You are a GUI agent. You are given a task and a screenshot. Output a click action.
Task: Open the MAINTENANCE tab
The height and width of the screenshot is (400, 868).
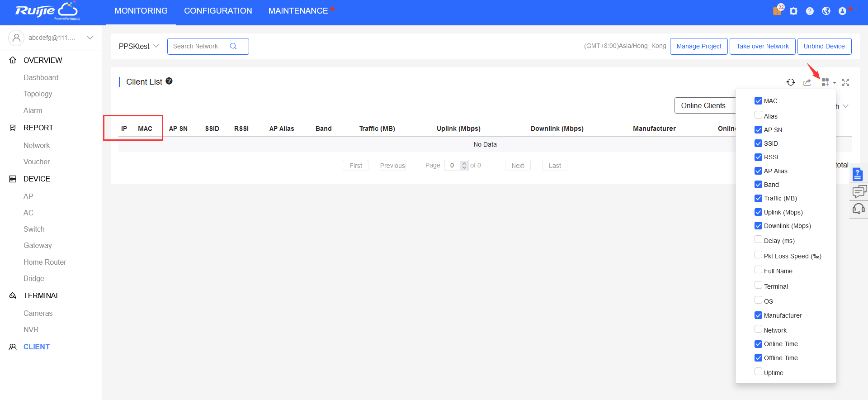298,11
